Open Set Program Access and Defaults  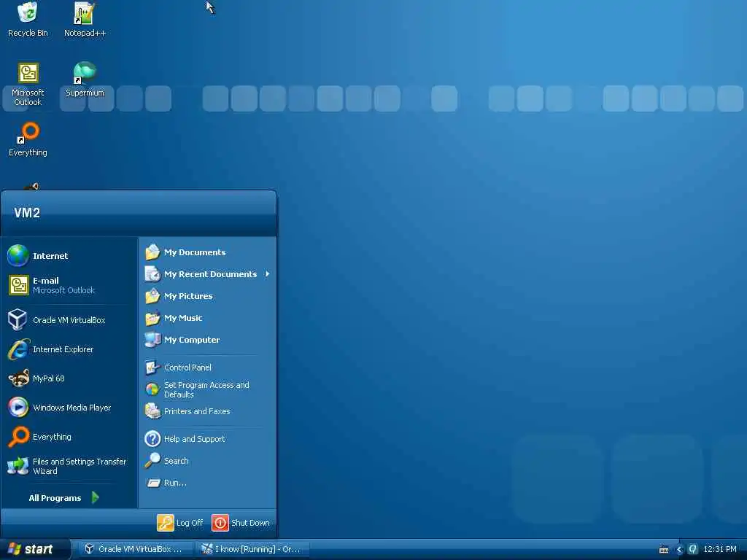pyautogui.click(x=208, y=389)
